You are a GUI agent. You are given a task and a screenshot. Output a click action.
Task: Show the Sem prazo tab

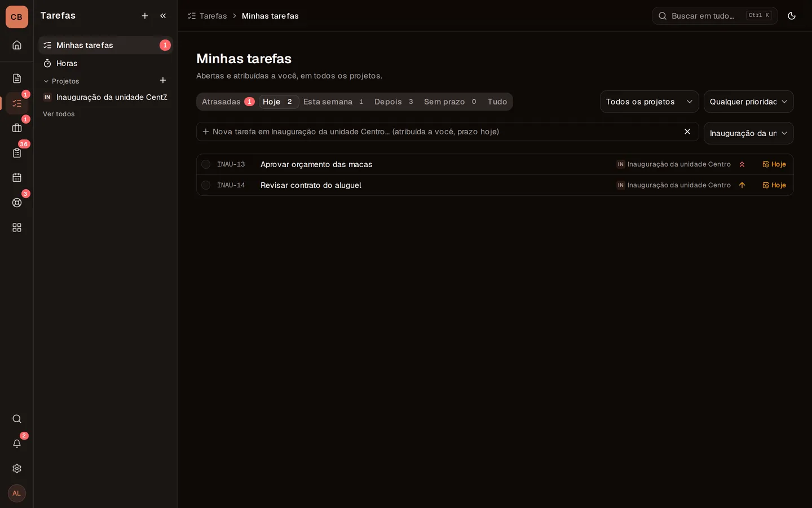click(x=450, y=102)
